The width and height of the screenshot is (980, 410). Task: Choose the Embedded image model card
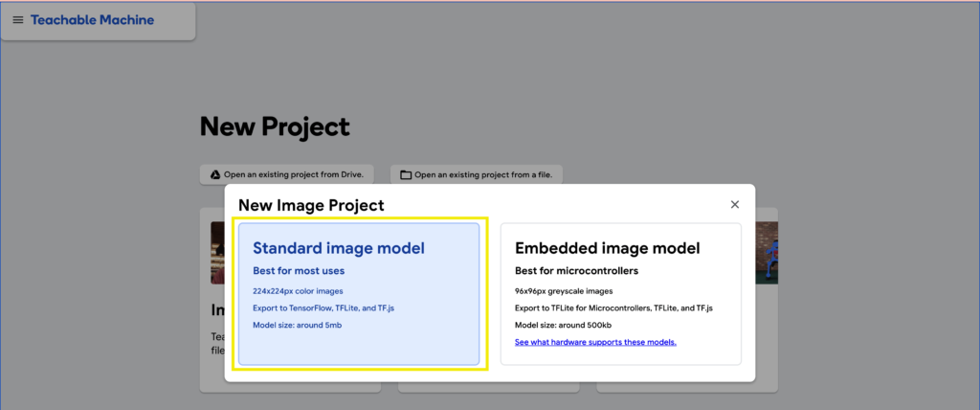pos(620,293)
